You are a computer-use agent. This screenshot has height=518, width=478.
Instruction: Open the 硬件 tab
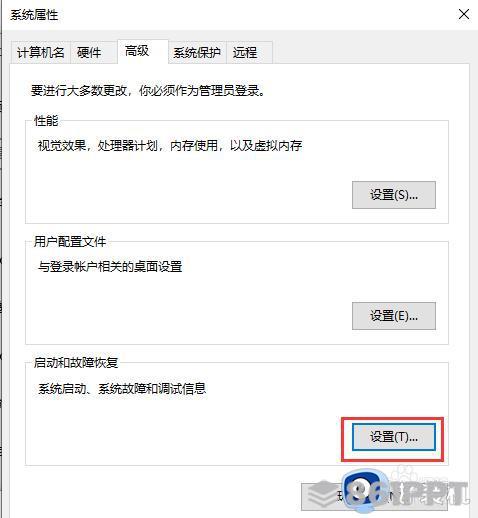tap(89, 52)
